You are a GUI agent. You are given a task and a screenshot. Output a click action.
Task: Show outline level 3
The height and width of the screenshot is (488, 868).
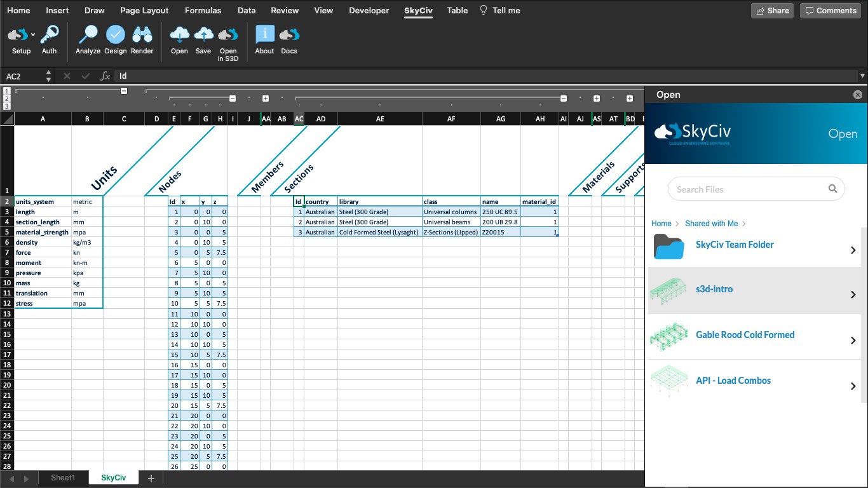tap(7, 106)
